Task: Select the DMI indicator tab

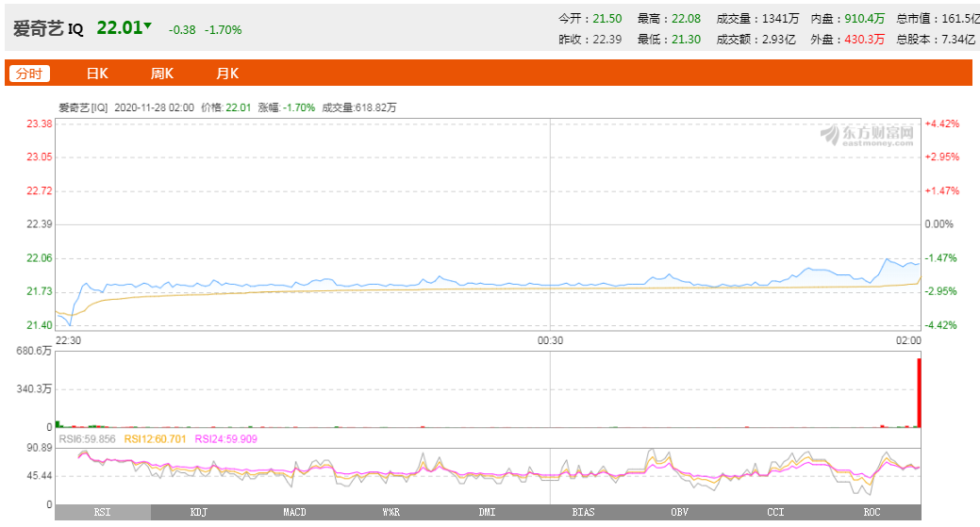Action: pyautogui.click(x=487, y=512)
